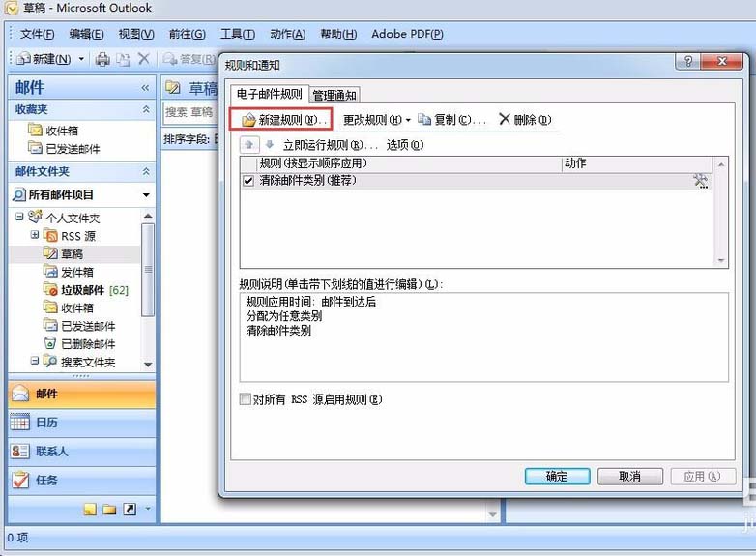Expand the RSS 源 tree node
Image resolution: width=756 pixels, height=556 pixels.
click(x=36, y=235)
